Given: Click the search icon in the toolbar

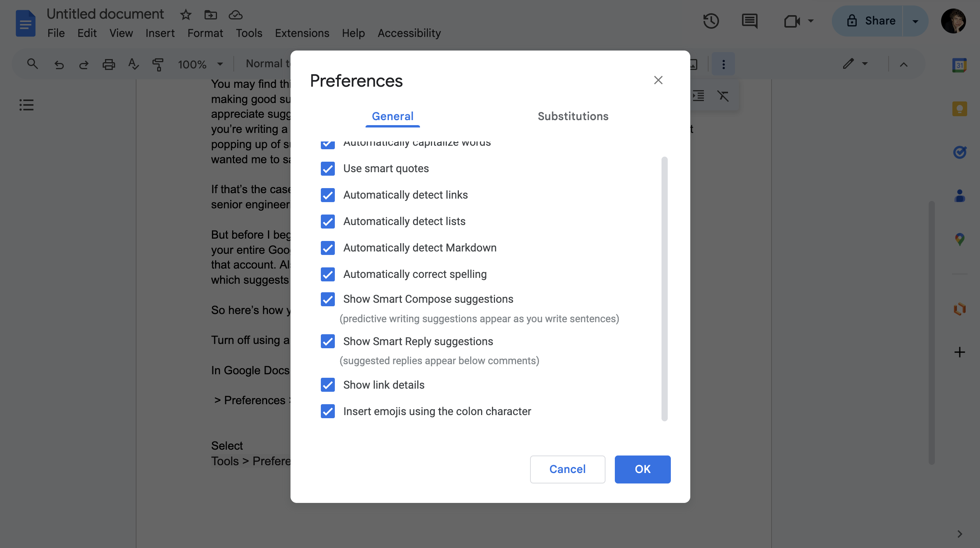Looking at the screenshot, I should [x=32, y=64].
